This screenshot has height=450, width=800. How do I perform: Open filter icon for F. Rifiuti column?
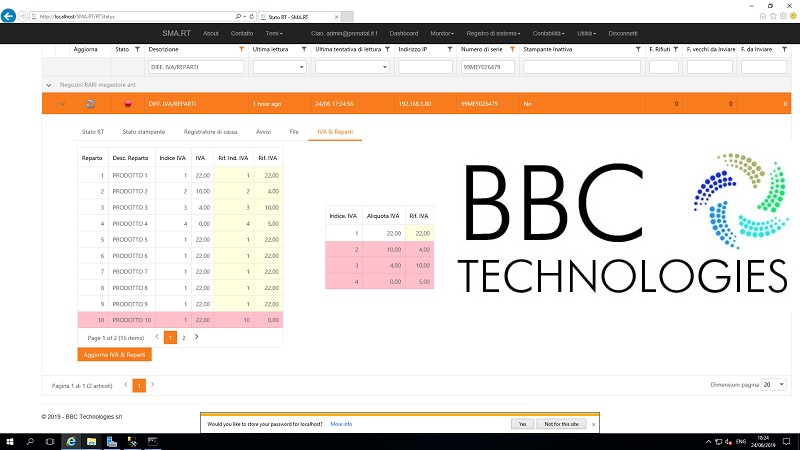[676, 49]
